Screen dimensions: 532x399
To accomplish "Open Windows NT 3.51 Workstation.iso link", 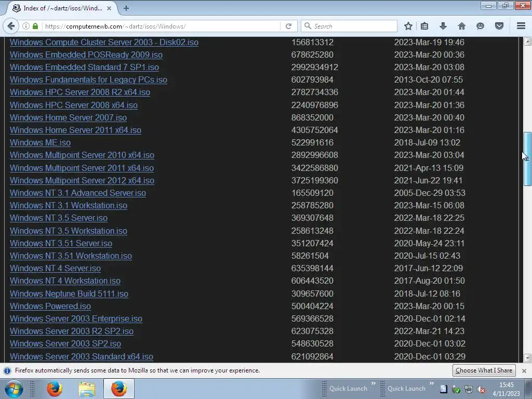I will [71, 256].
